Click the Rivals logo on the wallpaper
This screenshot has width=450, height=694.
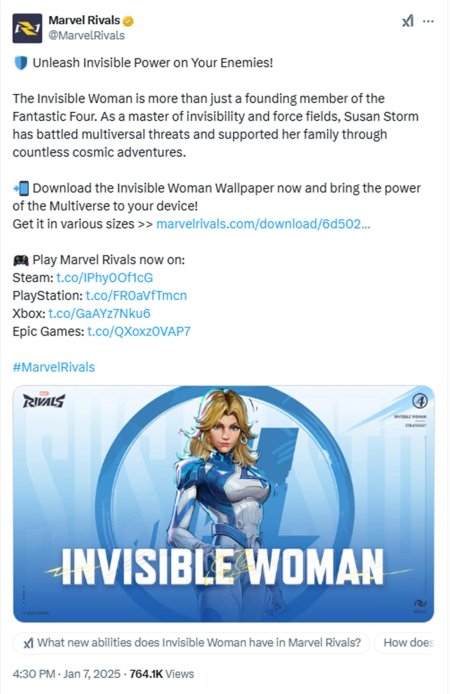pyautogui.click(x=43, y=400)
